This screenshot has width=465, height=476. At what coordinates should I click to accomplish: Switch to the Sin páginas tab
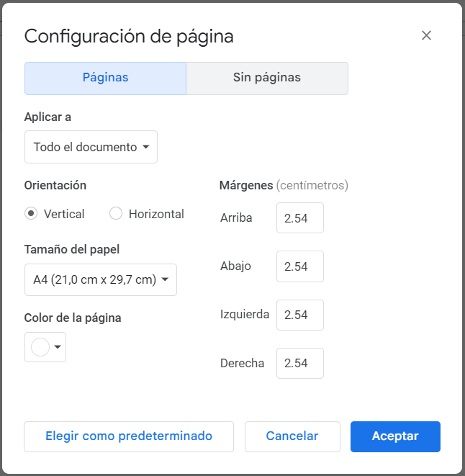point(267,78)
